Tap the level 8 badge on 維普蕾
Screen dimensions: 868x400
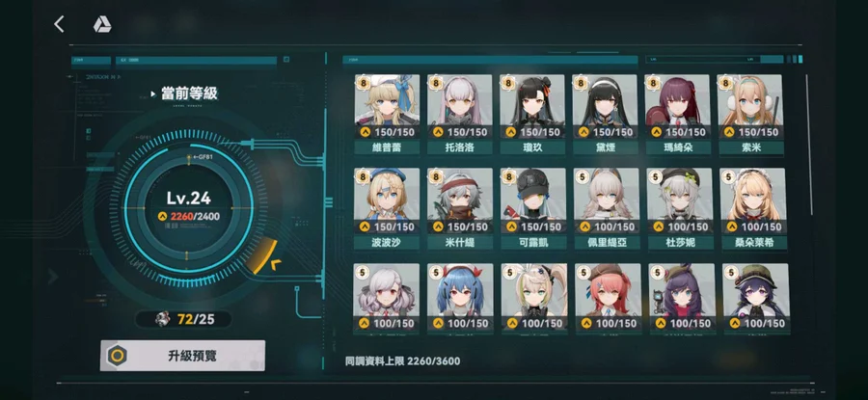pyautogui.click(x=362, y=83)
